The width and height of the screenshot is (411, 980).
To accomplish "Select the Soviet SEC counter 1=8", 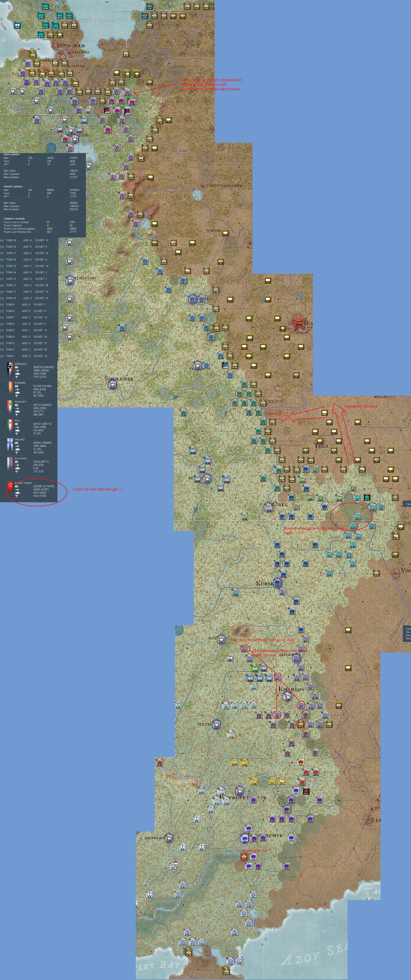I will pyautogui.click(x=50, y=35).
